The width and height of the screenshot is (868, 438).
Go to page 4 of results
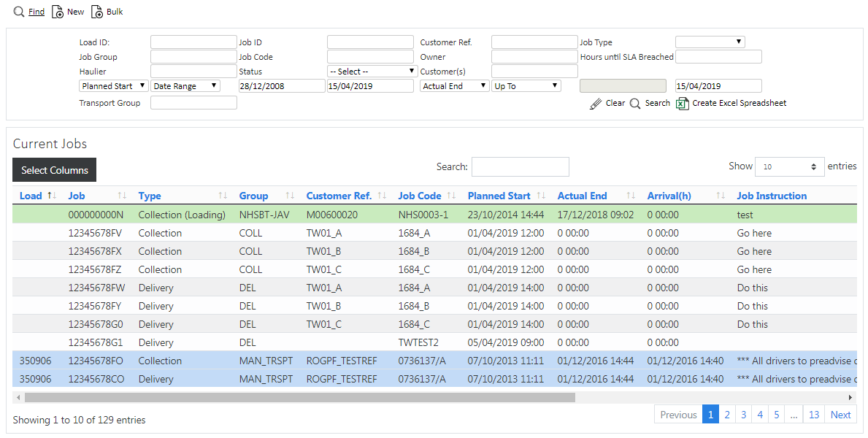click(x=760, y=415)
